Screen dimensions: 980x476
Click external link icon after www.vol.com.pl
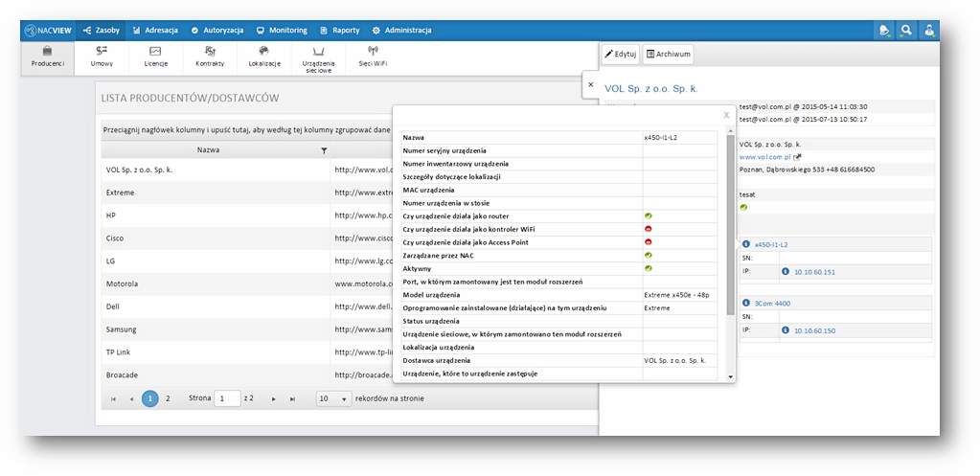tap(797, 157)
